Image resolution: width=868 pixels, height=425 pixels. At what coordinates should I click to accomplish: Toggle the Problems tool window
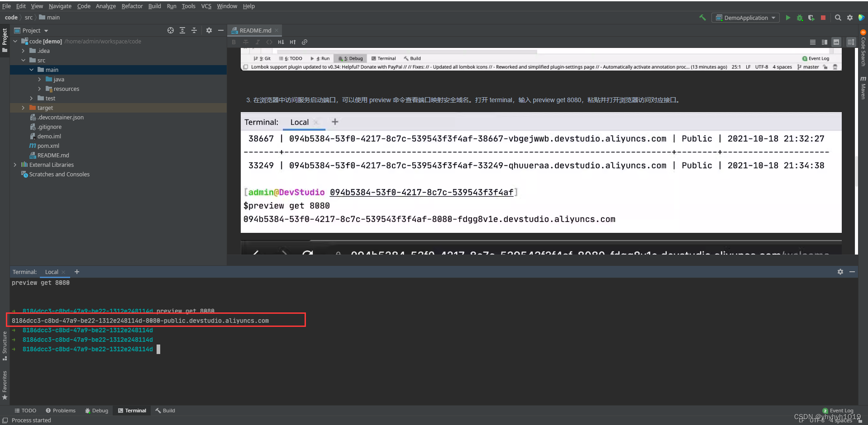pyautogui.click(x=61, y=410)
